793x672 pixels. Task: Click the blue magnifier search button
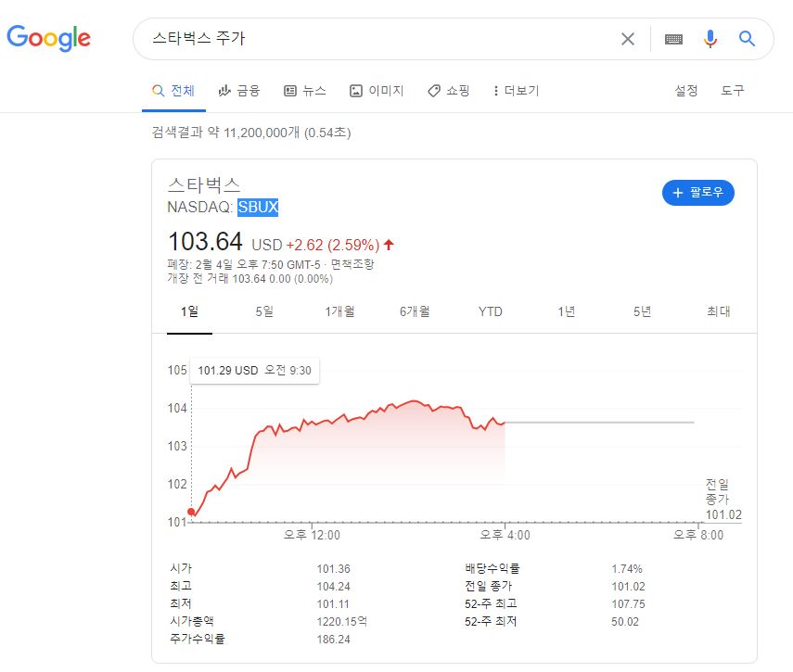click(747, 38)
